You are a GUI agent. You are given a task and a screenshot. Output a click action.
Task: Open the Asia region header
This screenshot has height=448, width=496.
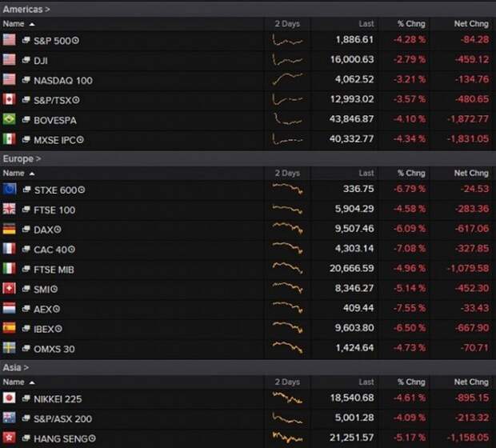click(16, 367)
